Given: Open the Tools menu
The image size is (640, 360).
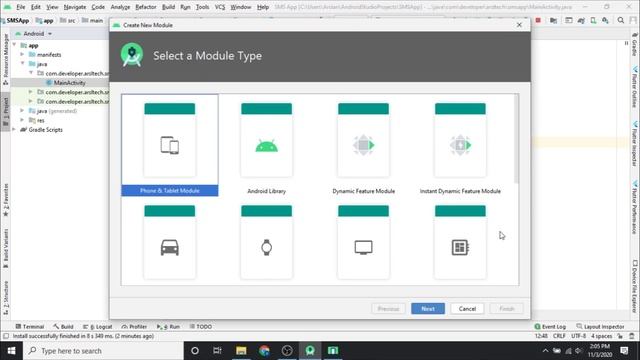Looking at the screenshot, I should coord(202,7).
